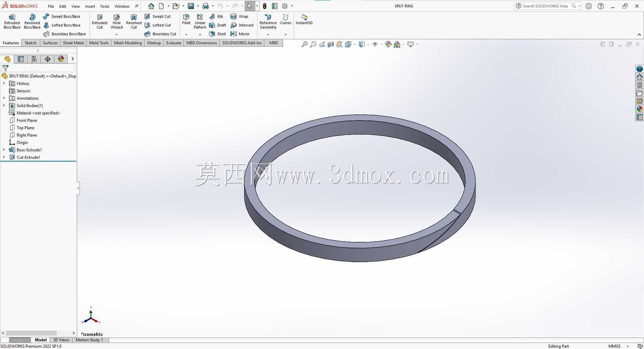Click the Rebuild traffic light icon
The height and width of the screenshot is (349, 644).
pyautogui.click(x=265, y=6)
